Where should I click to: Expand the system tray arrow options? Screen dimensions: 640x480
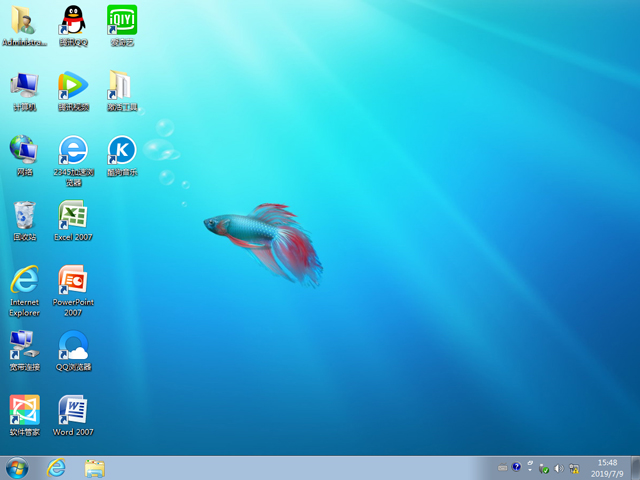(x=530, y=468)
